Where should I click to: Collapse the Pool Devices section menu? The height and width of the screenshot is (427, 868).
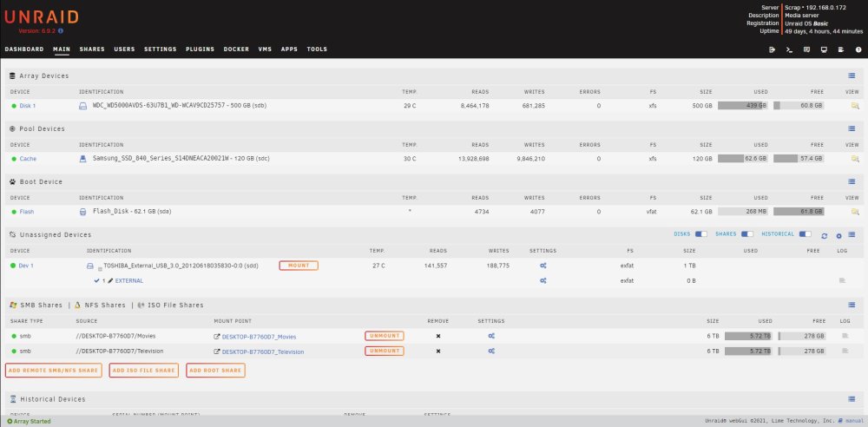(x=852, y=129)
